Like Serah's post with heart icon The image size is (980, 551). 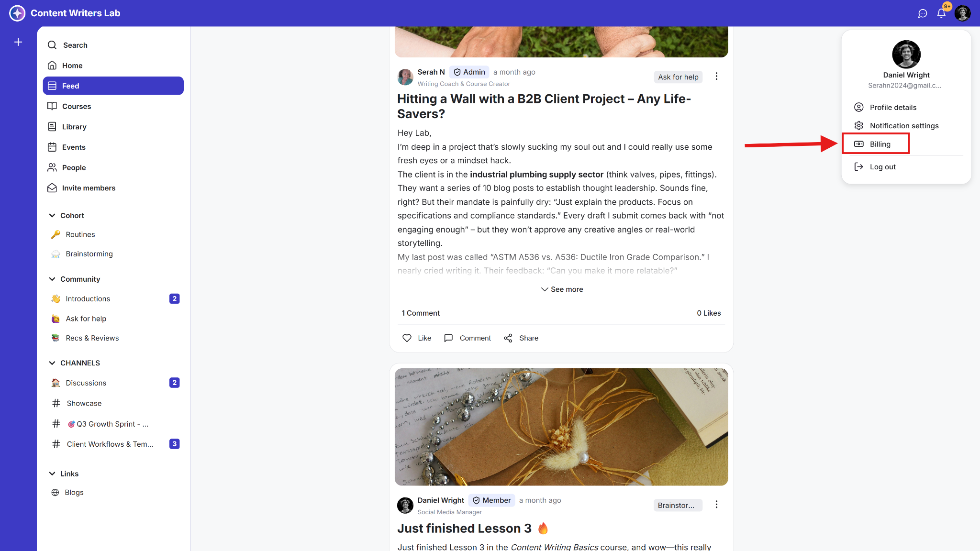point(407,338)
